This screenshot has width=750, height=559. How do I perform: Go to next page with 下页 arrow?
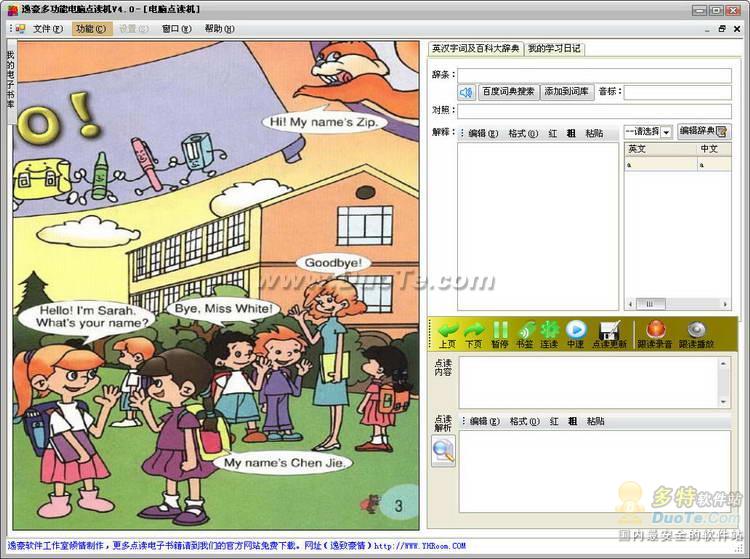click(x=473, y=334)
